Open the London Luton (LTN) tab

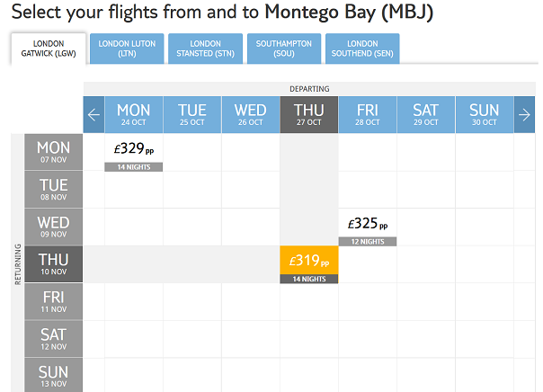click(x=127, y=49)
